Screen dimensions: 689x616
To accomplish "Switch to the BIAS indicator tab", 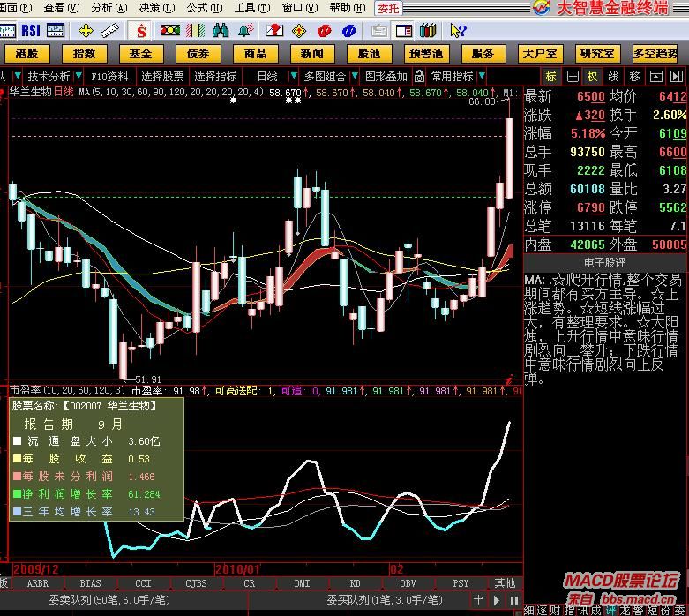I will (91, 583).
